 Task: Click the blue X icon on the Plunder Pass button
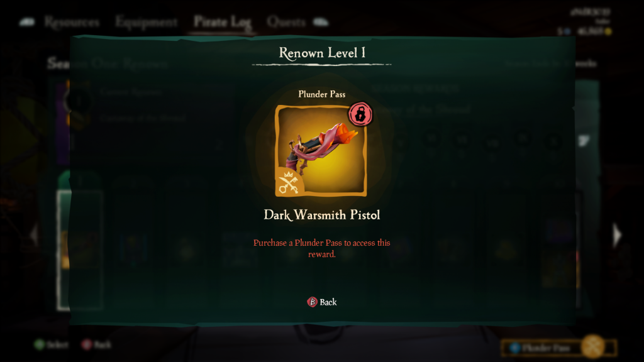point(514,348)
